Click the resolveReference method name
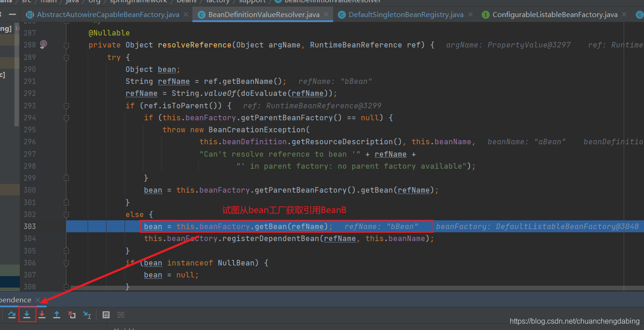Image resolution: width=644 pixels, height=330 pixels. pos(195,45)
